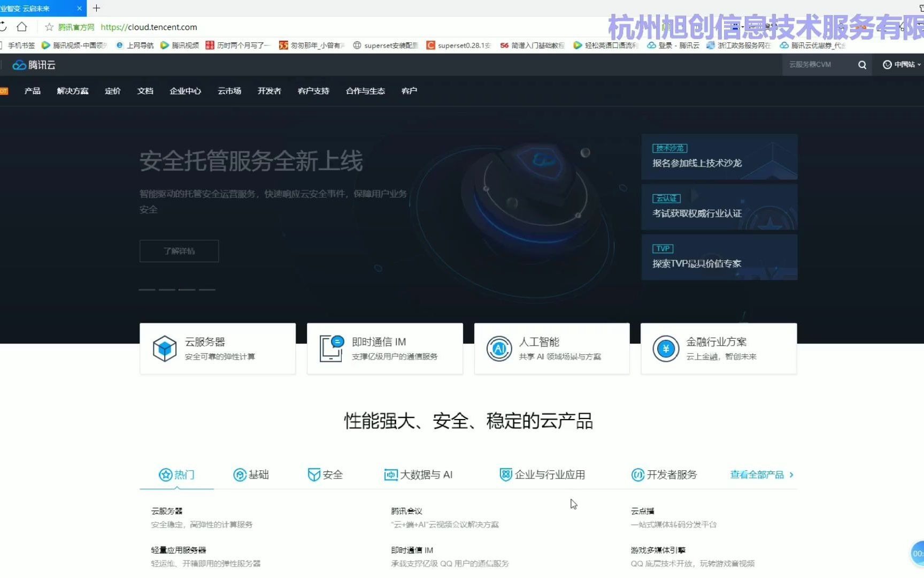Open the 开发者 menu item

[269, 91]
